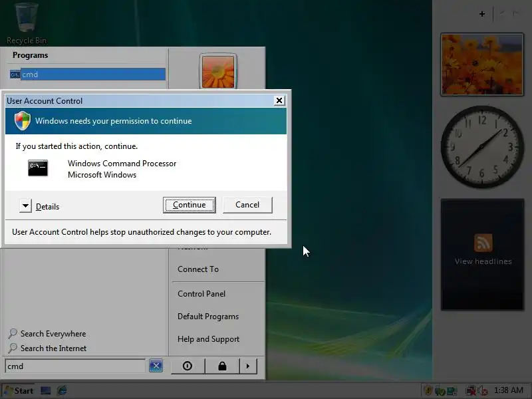Click the lock button in Start menu
Screen dimensions: 532x399
click(222, 366)
